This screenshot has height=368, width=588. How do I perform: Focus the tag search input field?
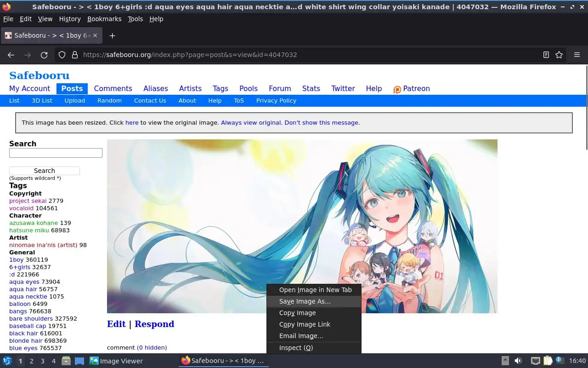tap(56, 153)
